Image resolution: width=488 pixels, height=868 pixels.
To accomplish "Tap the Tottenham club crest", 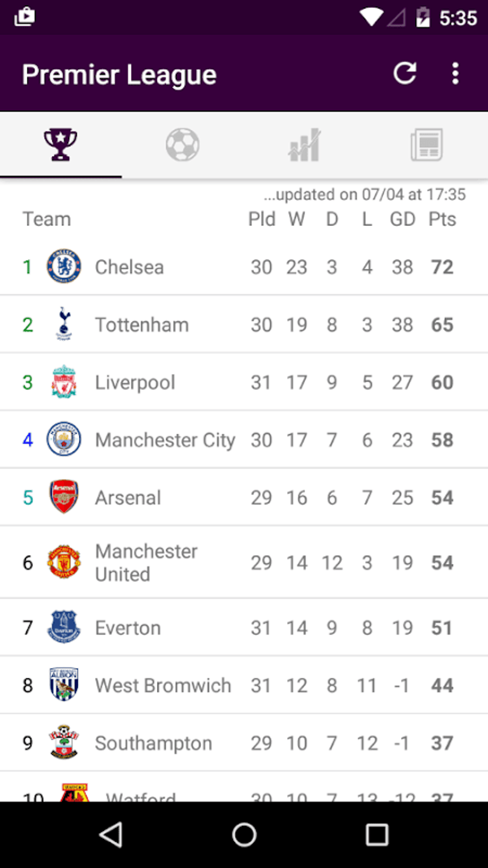I will click(x=64, y=324).
